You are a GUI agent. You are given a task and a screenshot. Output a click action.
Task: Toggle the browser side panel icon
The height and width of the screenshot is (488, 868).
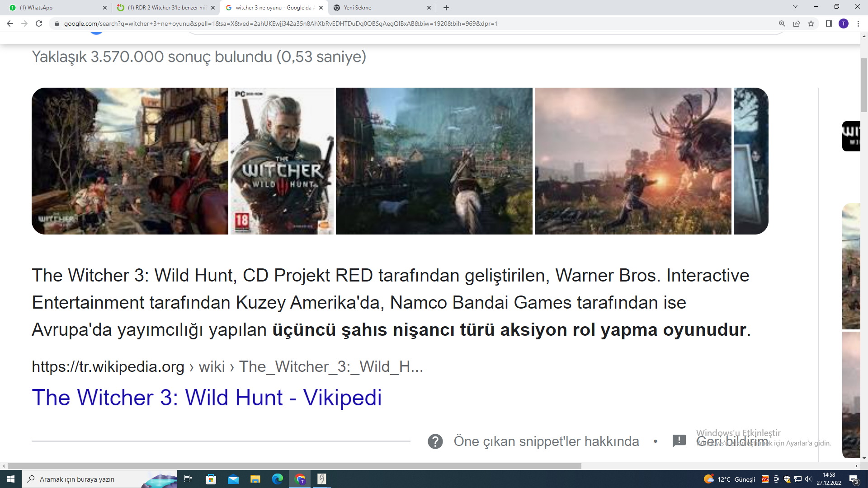tap(829, 23)
